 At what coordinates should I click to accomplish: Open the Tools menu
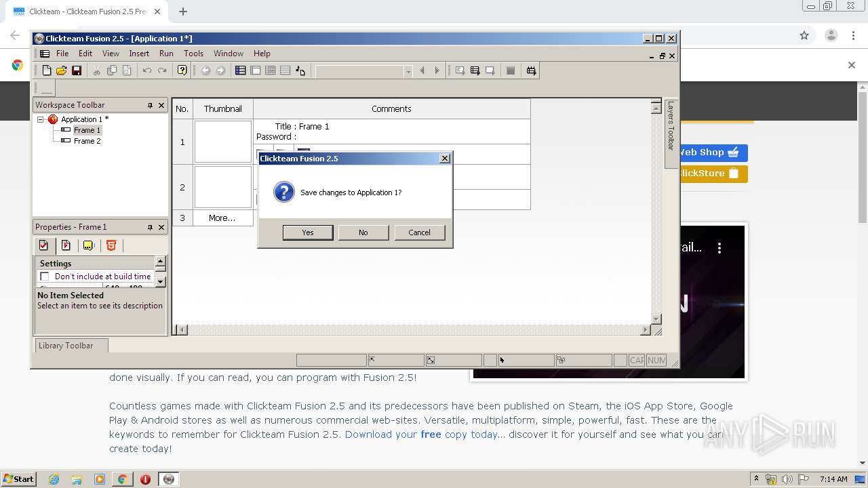pos(193,54)
